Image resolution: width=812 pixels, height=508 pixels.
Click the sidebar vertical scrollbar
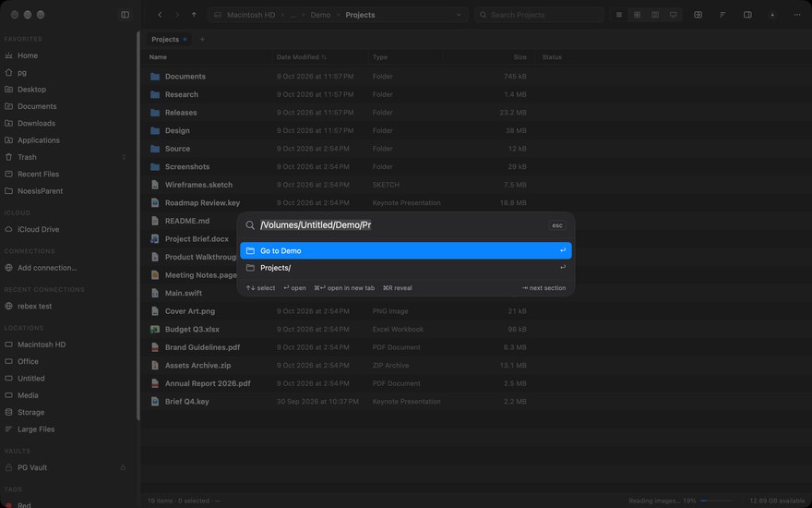[x=137, y=225]
